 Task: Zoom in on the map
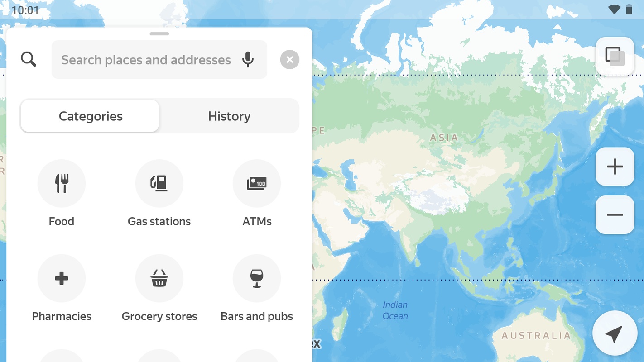[615, 167]
